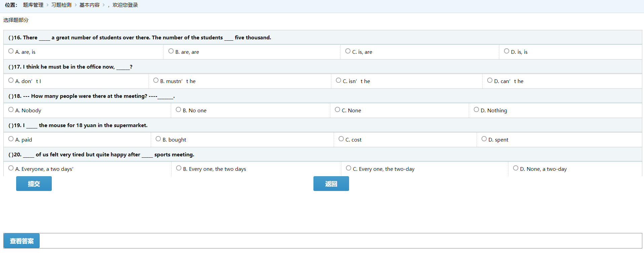
Task: Go to 题库管理 in the breadcrumb
Action: pyautogui.click(x=33, y=5)
